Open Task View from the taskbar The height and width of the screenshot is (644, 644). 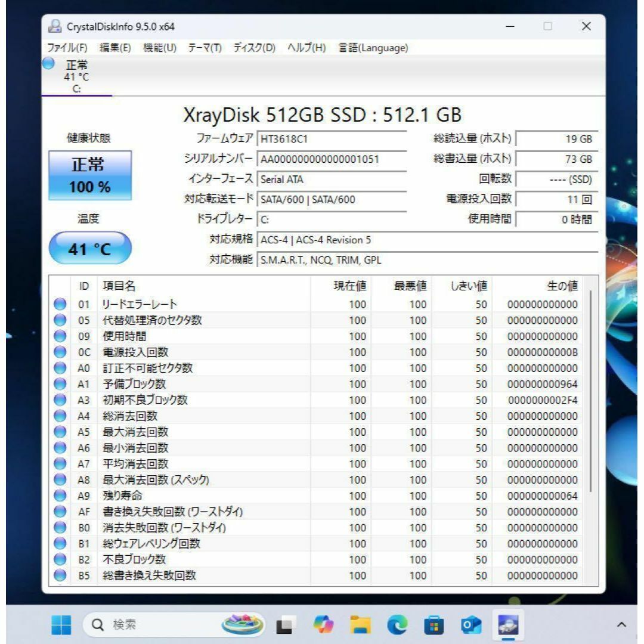[286, 625]
